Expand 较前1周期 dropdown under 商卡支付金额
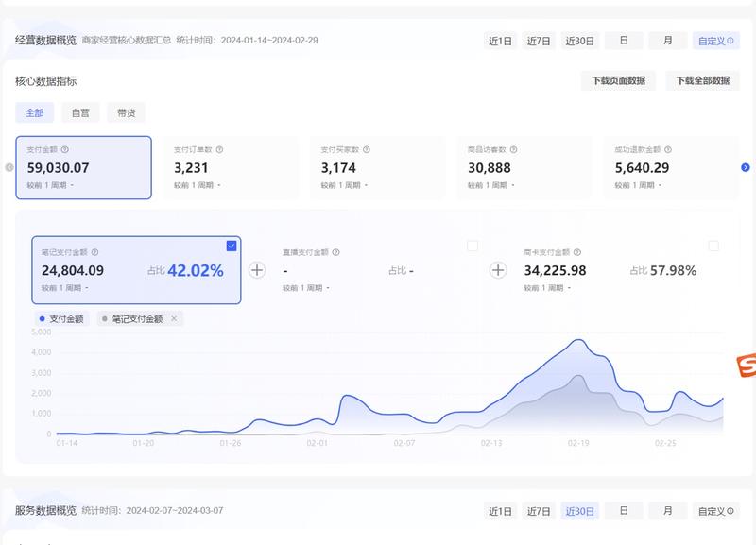The height and width of the screenshot is (545, 756). (x=547, y=287)
